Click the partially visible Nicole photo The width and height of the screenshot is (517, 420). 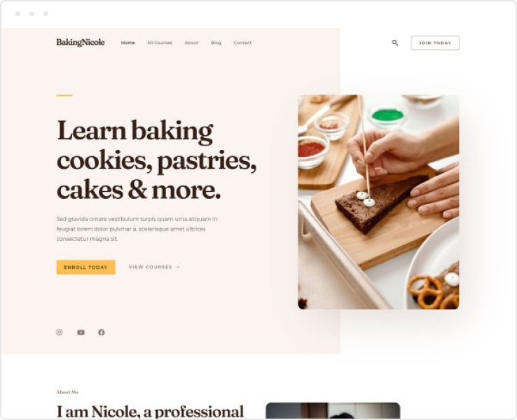click(333, 410)
